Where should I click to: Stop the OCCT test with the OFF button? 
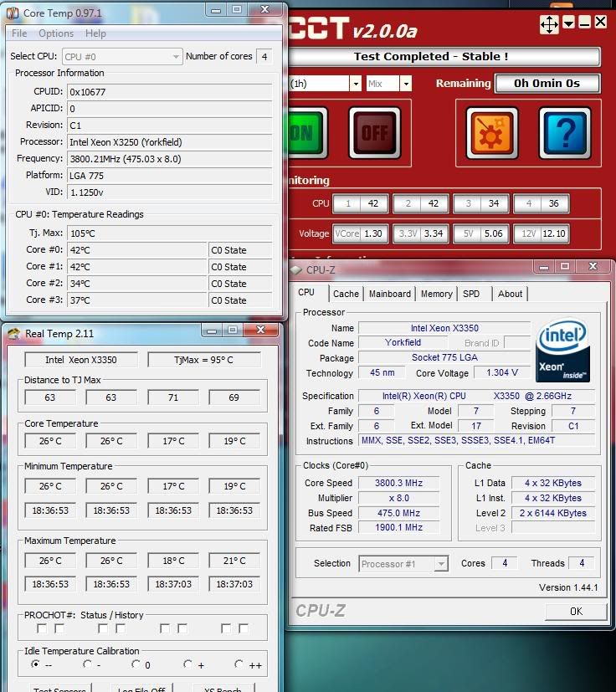[x=374, y=133]
